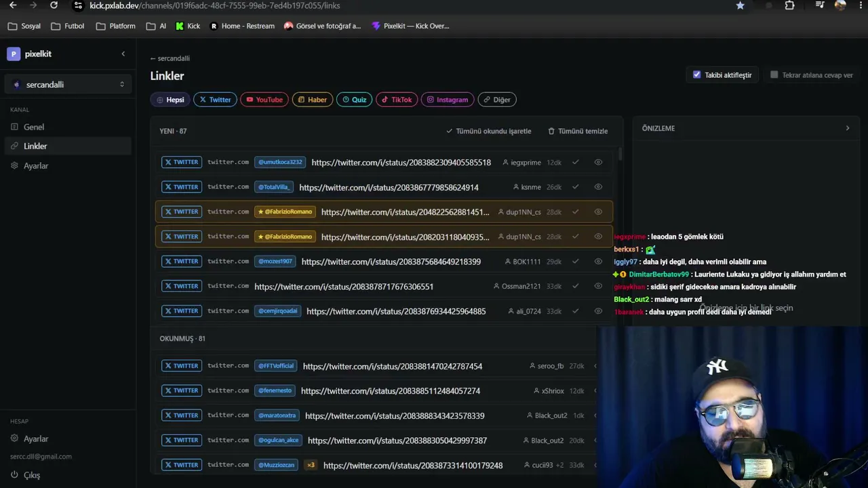Open tweet link ending 676306551
This screenshot has width=868, height=488.
(344, 287)
